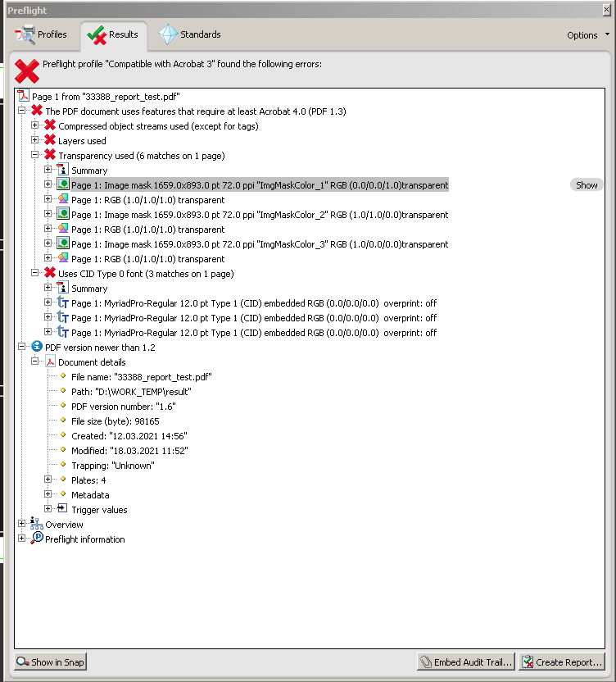Collapse Uses CID Type 0 font node

pos(34,273)
